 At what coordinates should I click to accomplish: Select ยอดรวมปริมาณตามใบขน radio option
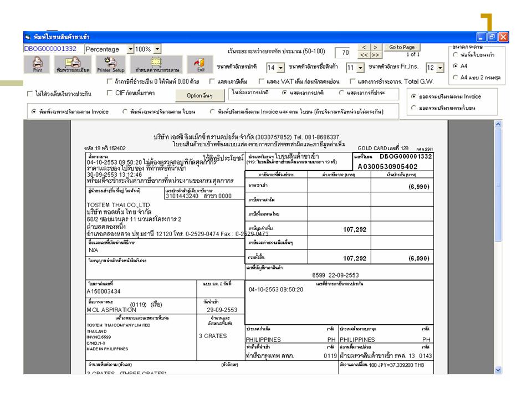tap(414, 108)
